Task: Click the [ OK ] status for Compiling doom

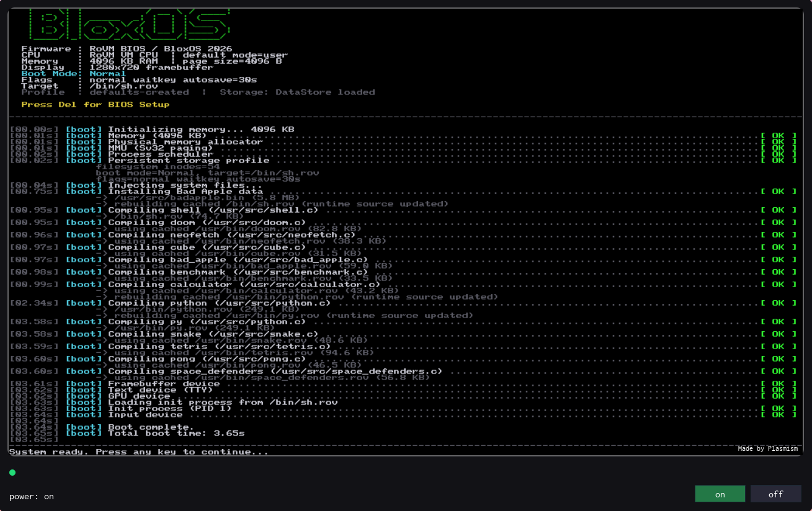Action: click(x=779, y=222)
